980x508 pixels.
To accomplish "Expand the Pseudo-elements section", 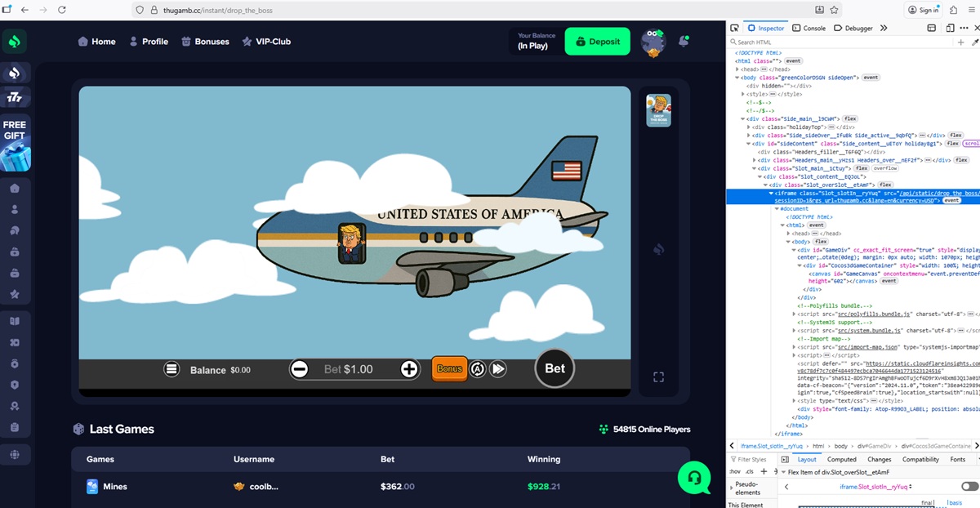I will [731, 488].
